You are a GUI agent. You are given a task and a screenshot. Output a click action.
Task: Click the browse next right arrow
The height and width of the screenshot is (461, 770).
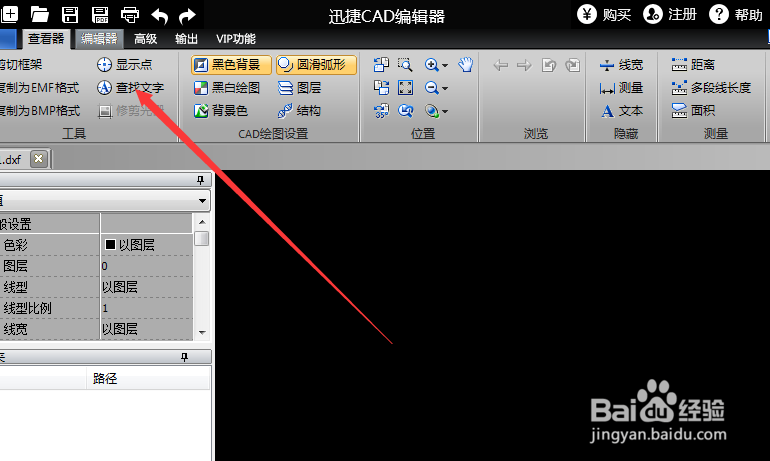(524, 65)
